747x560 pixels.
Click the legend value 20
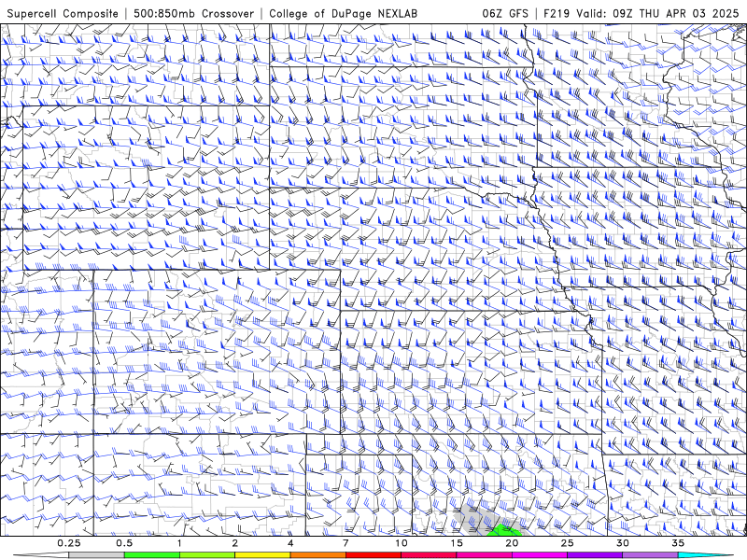(x=512, y=543)
